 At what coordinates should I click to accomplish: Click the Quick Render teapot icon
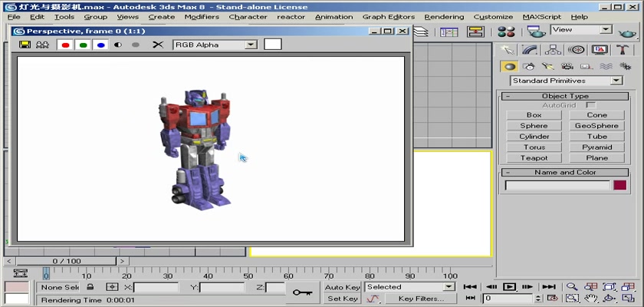[627, 33]
